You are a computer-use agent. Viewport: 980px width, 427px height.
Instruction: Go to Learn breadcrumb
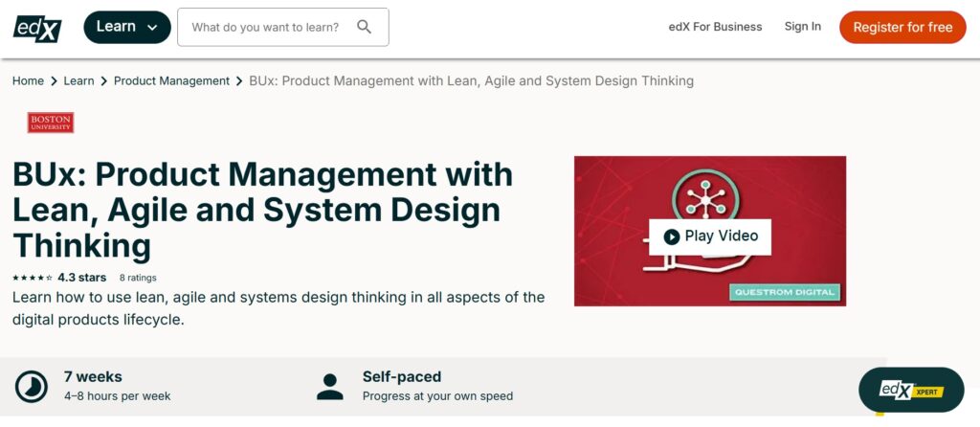click(x=78, y=80)
